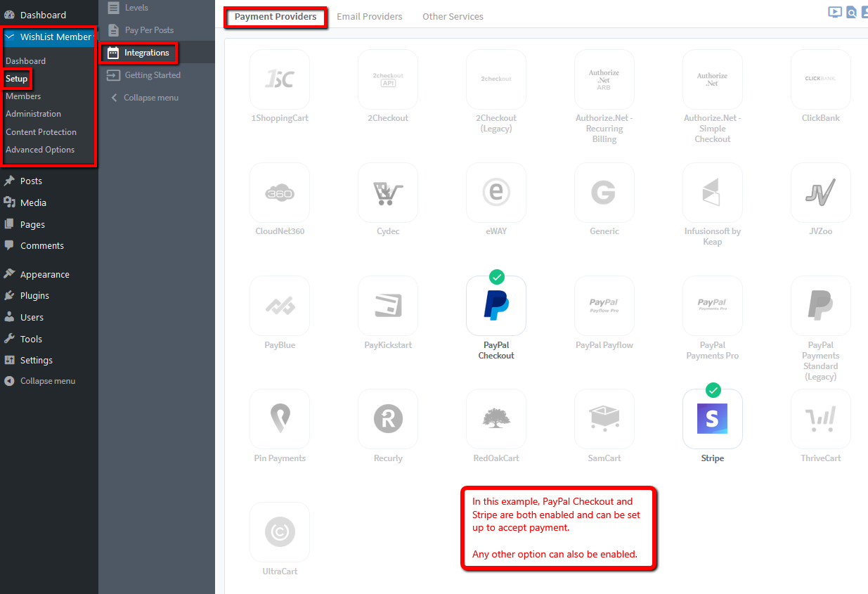
Task: Open the WordPress Dashboard with gauge icon
Action: pyautogui.click(x=35, y=15)
